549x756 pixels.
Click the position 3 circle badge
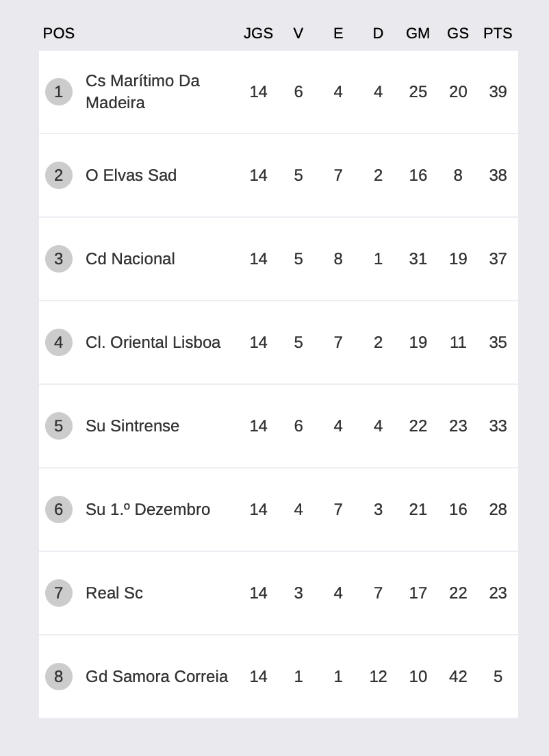[x=59, y=259]
